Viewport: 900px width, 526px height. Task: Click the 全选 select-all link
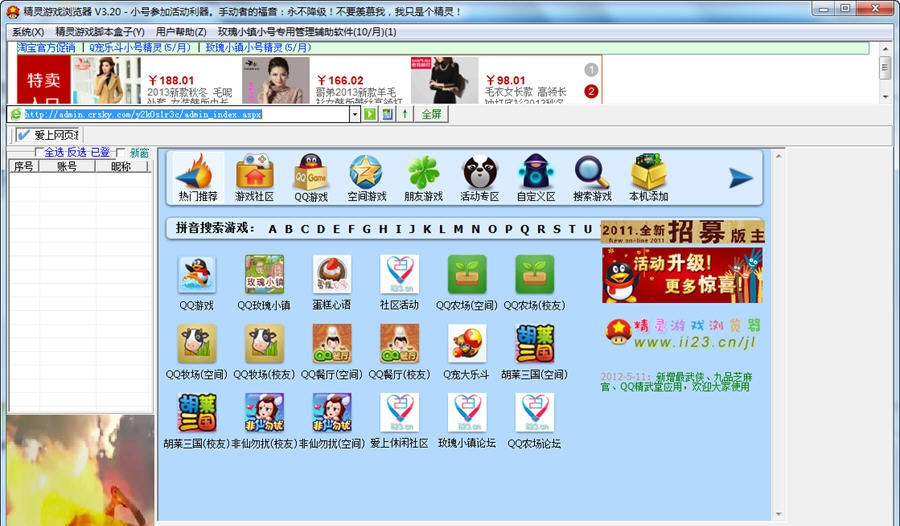coord(54,152)
